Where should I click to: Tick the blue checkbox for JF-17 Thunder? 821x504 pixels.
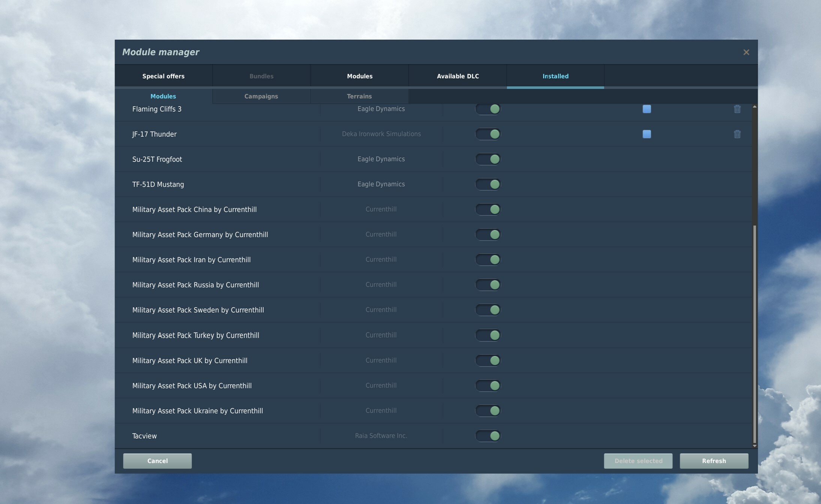647,134
